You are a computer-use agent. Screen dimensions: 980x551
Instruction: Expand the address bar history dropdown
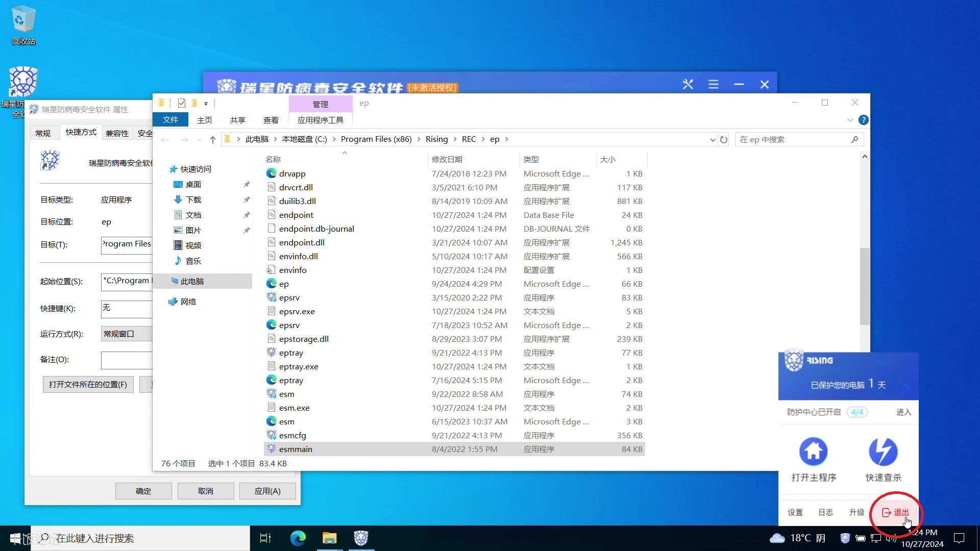pyautogui.click(x=713, y=139)
